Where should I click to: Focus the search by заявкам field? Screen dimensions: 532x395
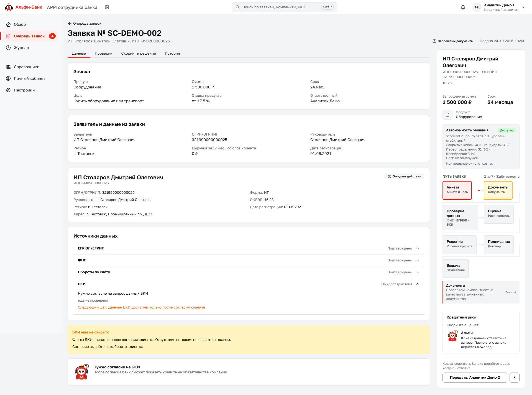coord(285,7)
